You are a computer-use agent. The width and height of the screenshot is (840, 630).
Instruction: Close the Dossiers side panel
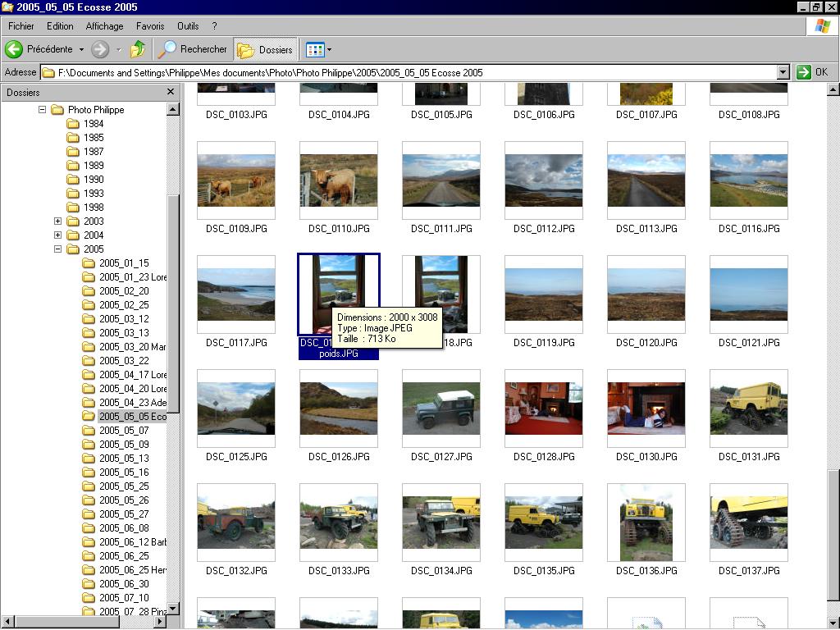171,92
